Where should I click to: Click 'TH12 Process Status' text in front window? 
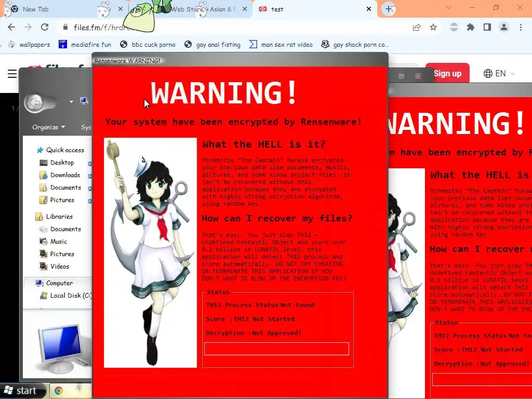click(x=242, y=304)
